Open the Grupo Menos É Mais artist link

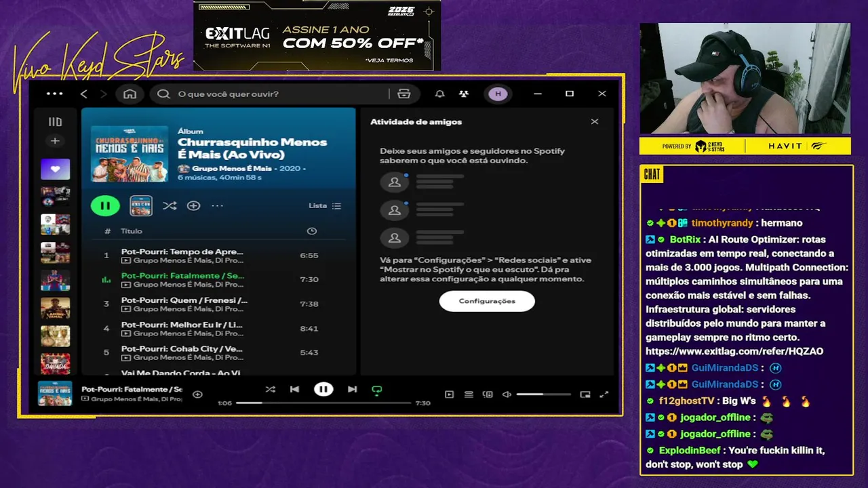(x=231, y=168)
